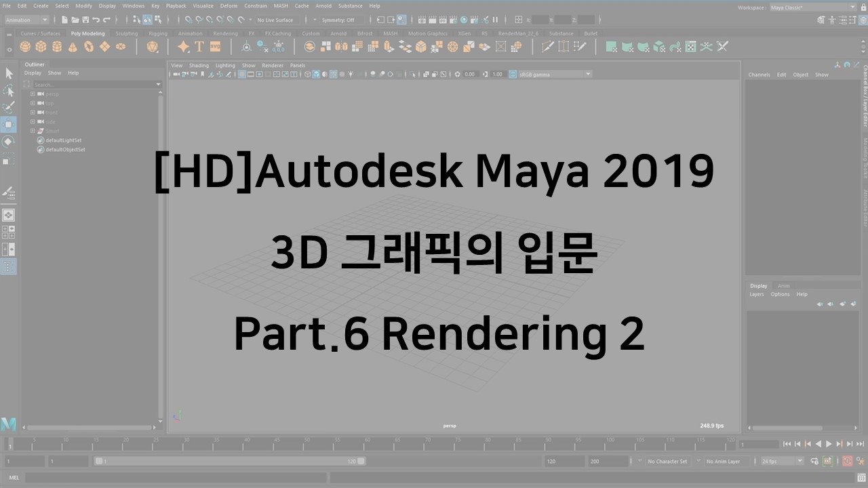
Task: Expand the top camera node in the Outliner
Action: pos(33,103)
